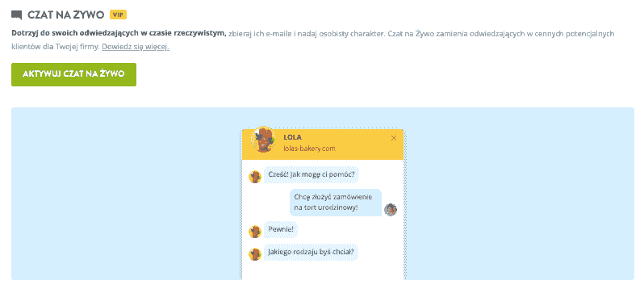644x293 pixels.
Task: Close the Lola chat preview with the X
Action: pos(394,138)
